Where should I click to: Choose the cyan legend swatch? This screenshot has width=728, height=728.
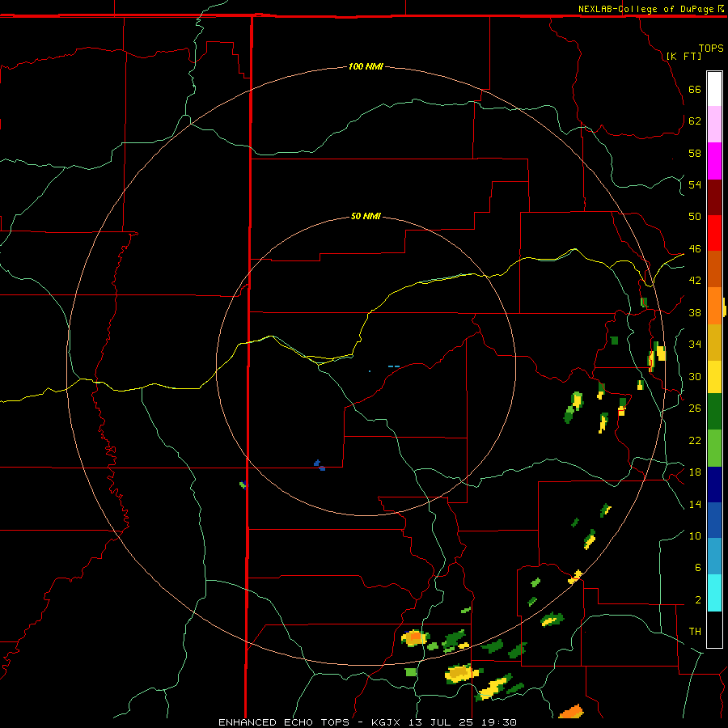[714, 593]
